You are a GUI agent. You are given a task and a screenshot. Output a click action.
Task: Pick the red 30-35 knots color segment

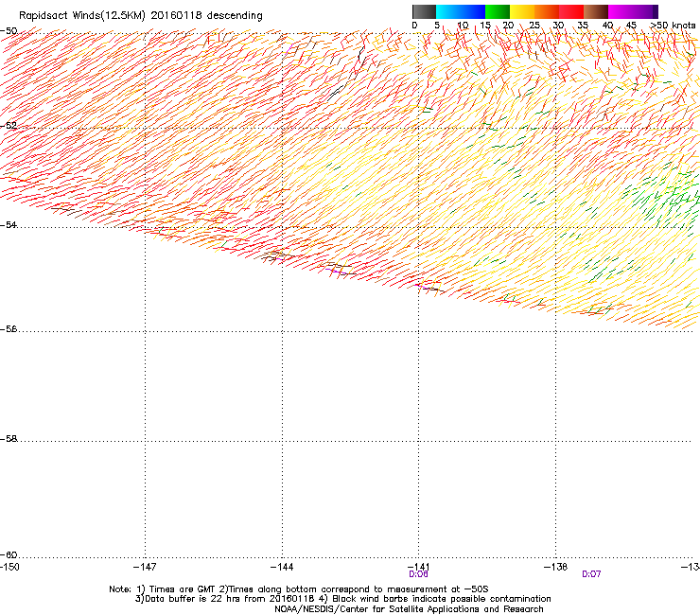[x=571, y=11]
